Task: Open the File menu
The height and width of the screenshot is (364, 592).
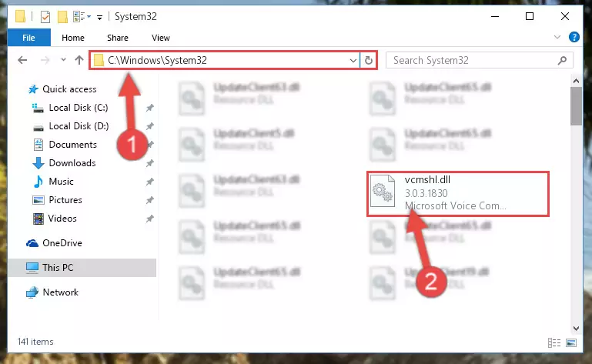Action: (28, 38)
